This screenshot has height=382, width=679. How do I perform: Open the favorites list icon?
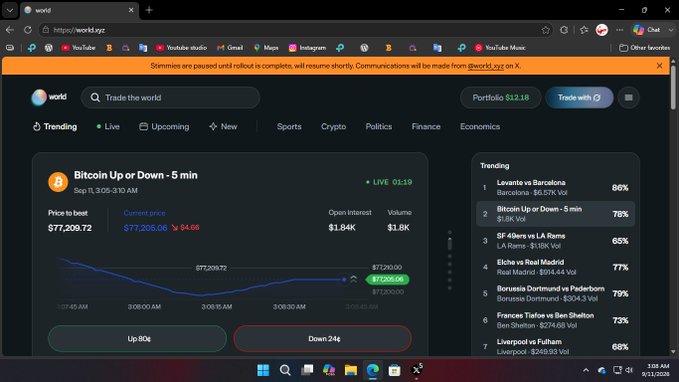(584, 30)
